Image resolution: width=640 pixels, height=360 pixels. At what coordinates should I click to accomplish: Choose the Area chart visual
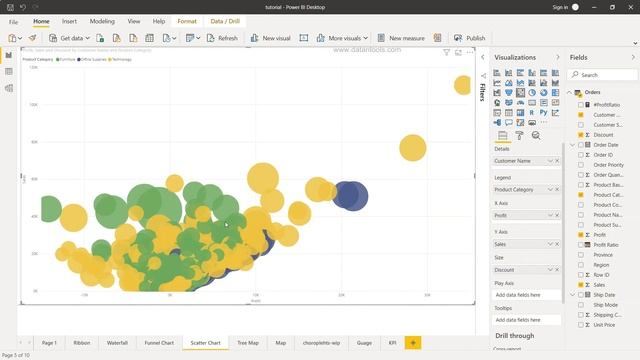(x=509, y=83)
